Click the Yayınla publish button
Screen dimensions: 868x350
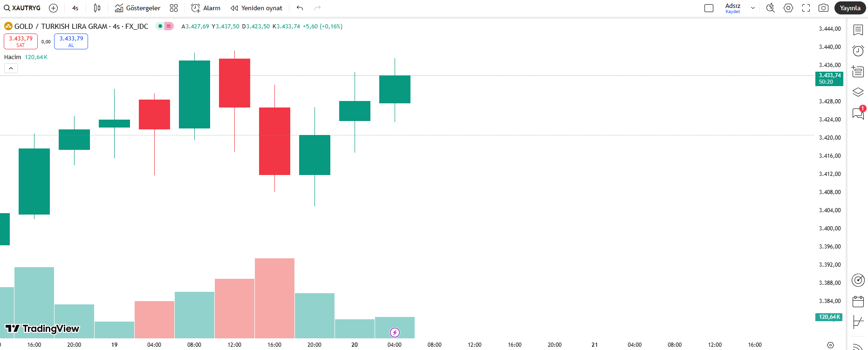click(850, 8)
